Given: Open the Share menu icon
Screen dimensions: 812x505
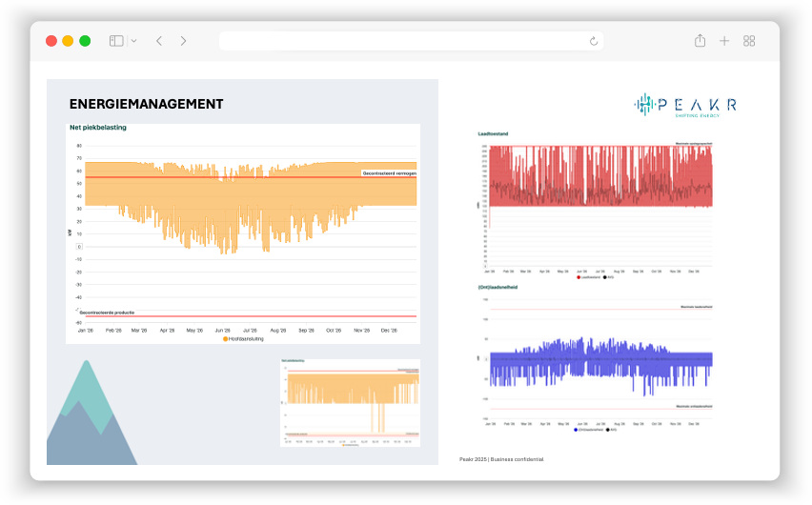Looking at the screenshot, I should click(x=700, y=41).
